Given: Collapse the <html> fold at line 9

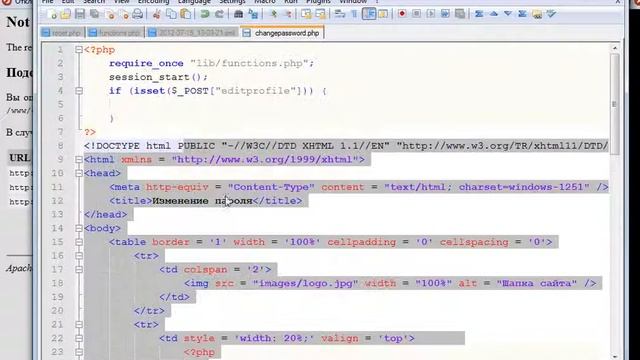Looking at the screenshot, I should point(79,160).
